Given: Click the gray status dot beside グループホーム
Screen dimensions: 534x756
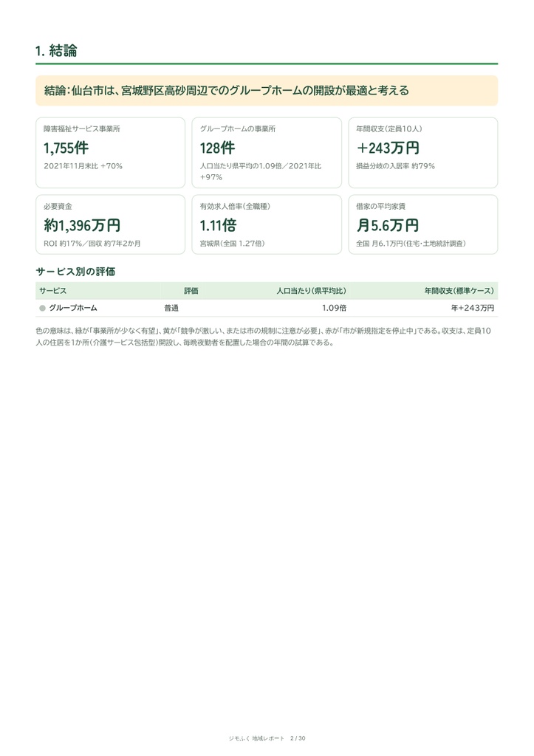Looking at the screenshot, I should click(x=42, y=308).
